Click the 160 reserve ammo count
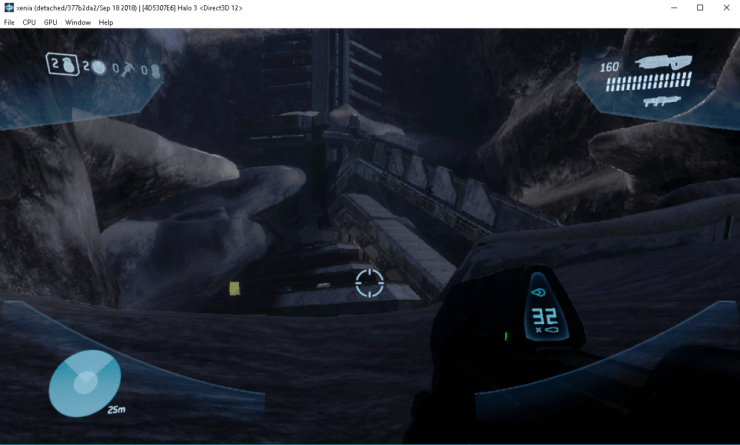 point(609,67)
